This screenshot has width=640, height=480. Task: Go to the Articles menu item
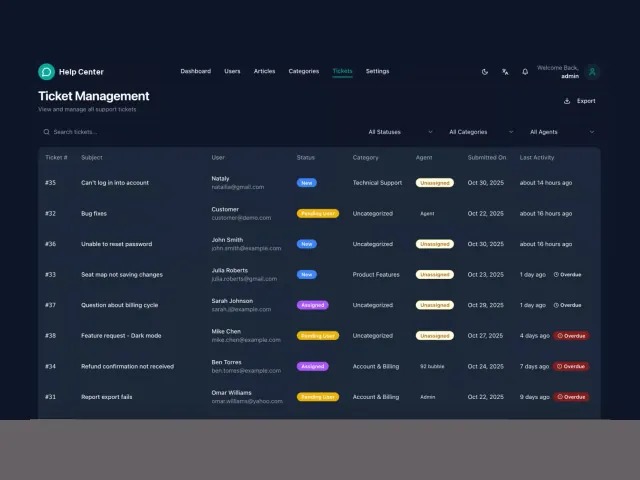coord(264,71)
